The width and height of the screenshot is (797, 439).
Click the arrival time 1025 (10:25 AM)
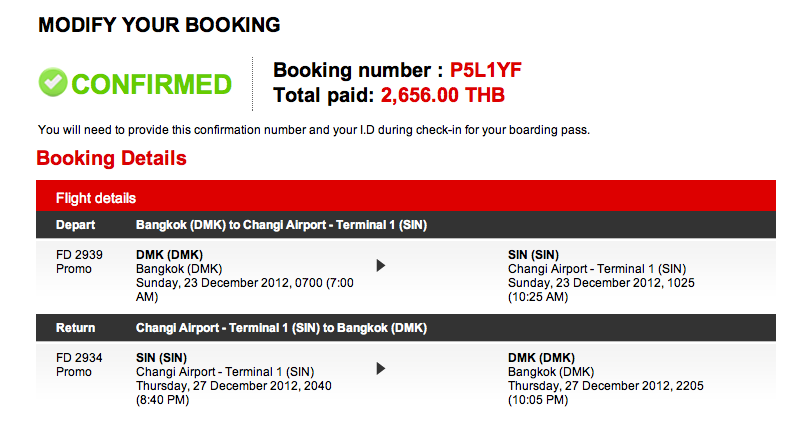[x=601, y=290]
